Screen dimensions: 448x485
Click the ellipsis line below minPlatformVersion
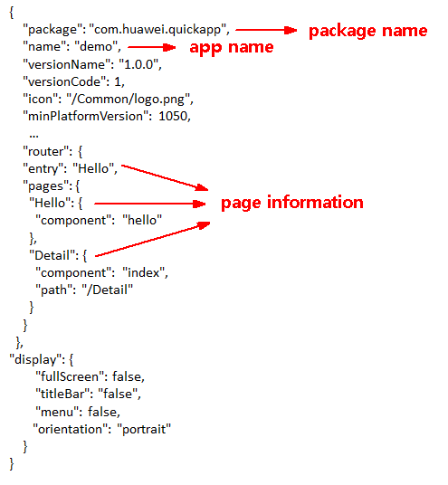33,136
